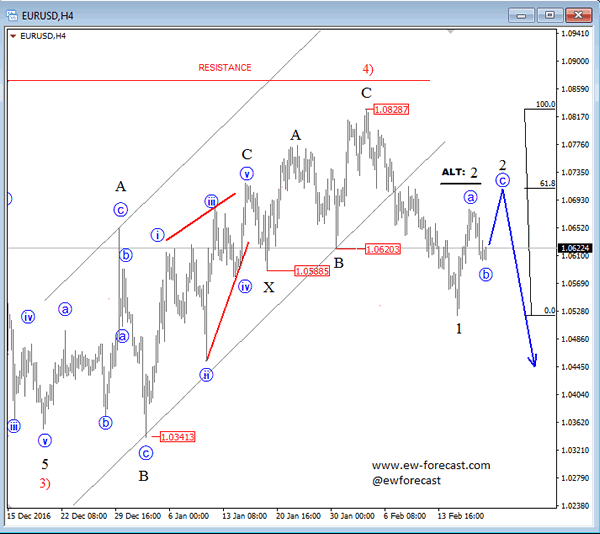Select the circled i wave marker

[x=157, y=235]
